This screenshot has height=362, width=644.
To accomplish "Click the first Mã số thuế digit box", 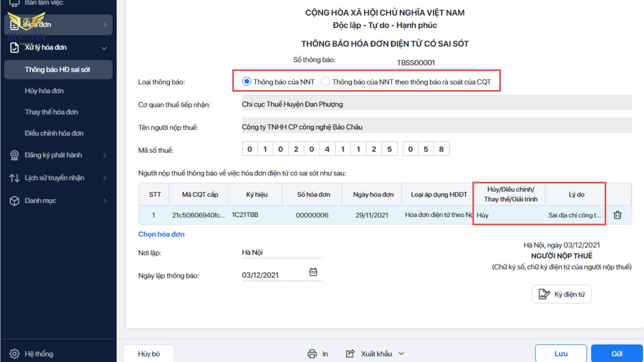I will [x=250, y=149].
